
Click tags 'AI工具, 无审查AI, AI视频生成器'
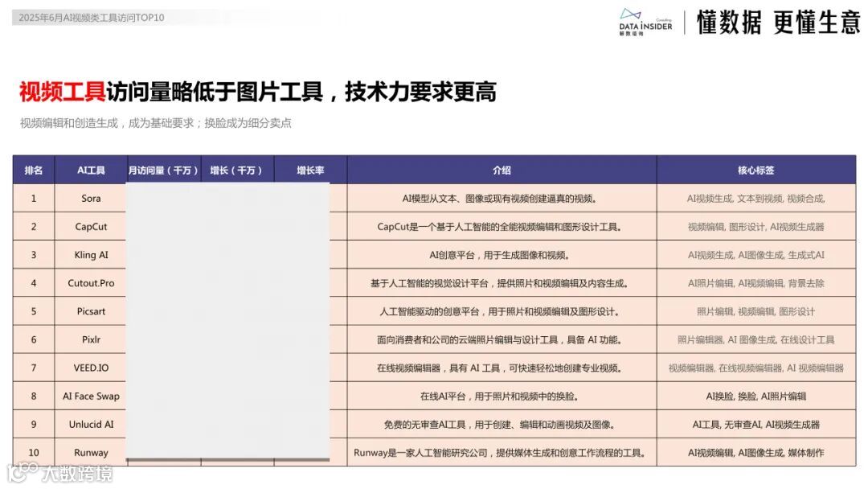(x=756, y=424)
